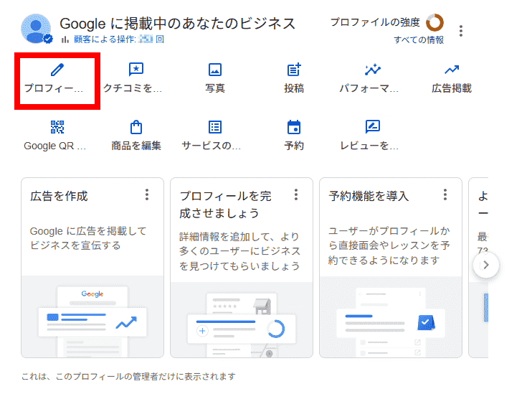
Task: Click the このプロフィールの管理者だけに表示されます note
Action: 128,376
